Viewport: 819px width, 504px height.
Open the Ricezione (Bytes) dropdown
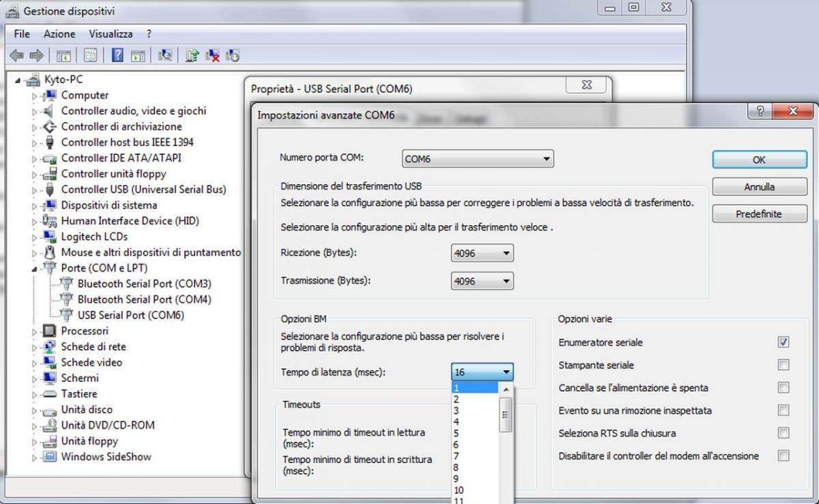tap(482, 254)
